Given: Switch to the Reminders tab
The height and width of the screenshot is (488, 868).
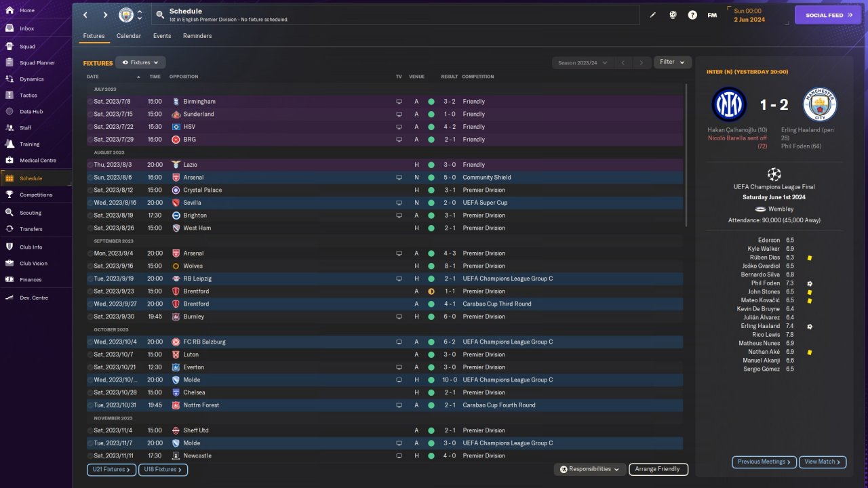Looking at the screenshot, I should coord(197,36).
